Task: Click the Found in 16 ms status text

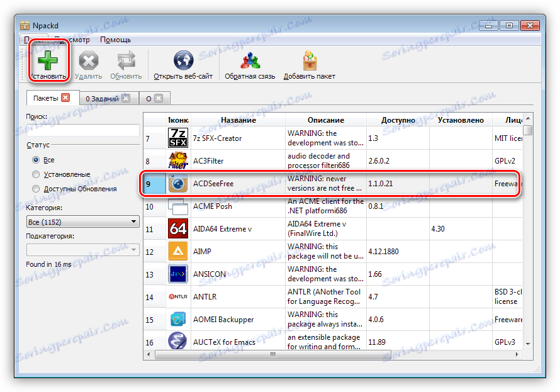Action: [48, 264]
